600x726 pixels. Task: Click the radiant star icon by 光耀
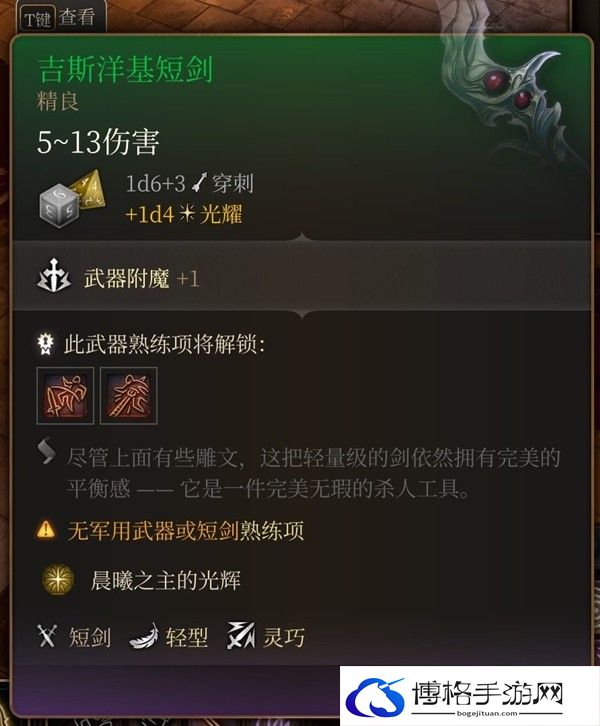(187, 213)
